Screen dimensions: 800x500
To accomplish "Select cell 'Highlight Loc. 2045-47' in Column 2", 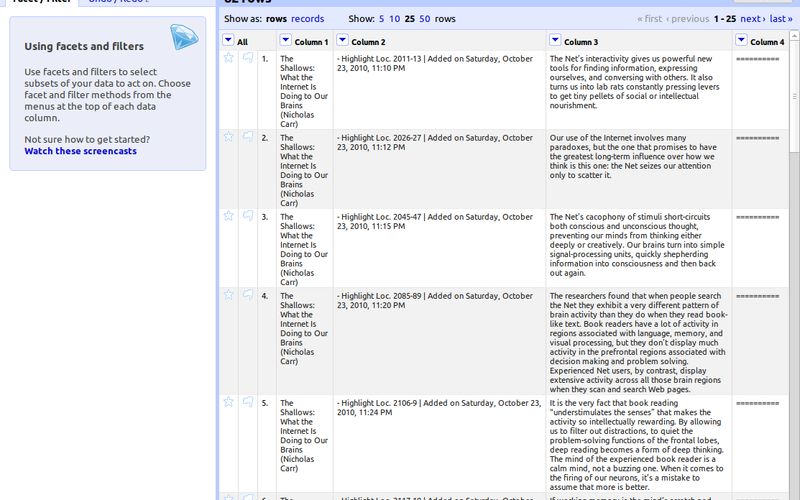I will pos(435,221).
